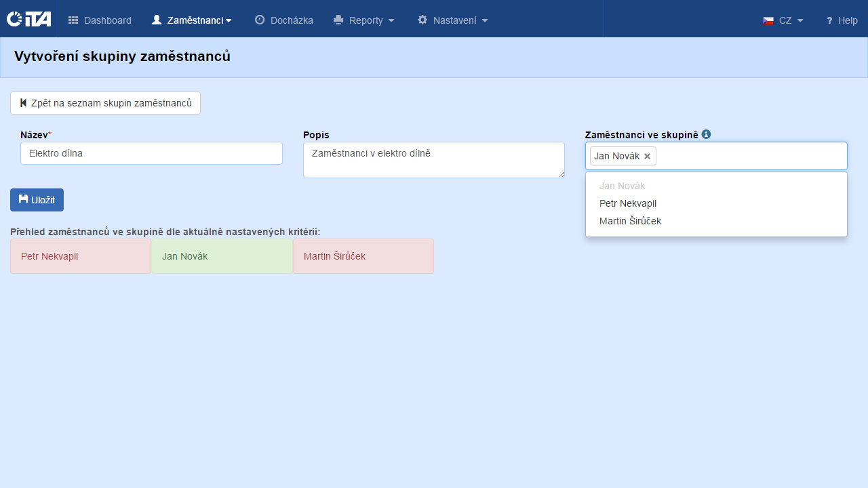
Task: Expand the Reporty dropdown menu
Action: pos(364,20)
